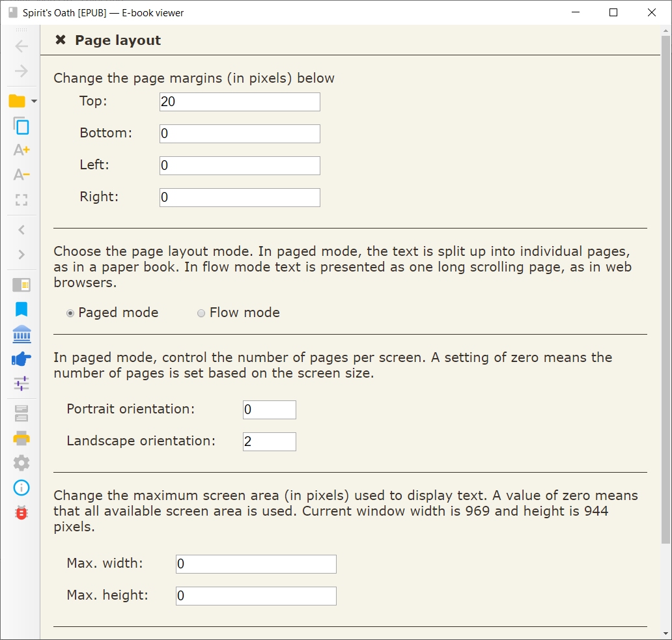This screenshot has height=640, width=672.
Task: Click the Landscape orientation pages field
Action: pyautogui.click(x=269, y=441)
